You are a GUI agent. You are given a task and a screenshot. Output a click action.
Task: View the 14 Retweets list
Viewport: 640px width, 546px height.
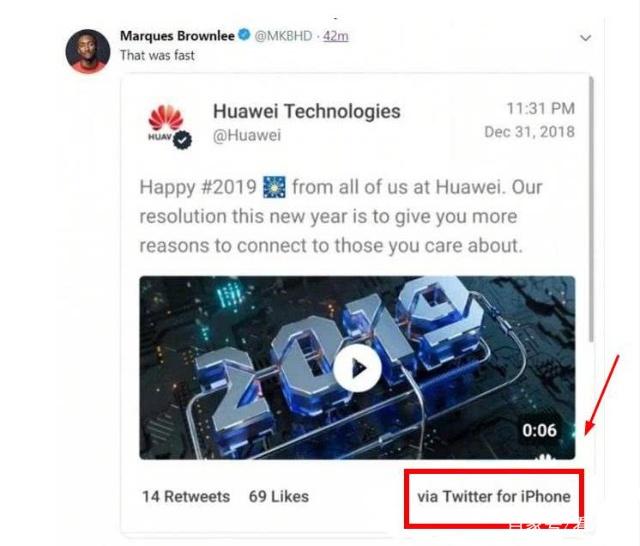tap(186, 497)
